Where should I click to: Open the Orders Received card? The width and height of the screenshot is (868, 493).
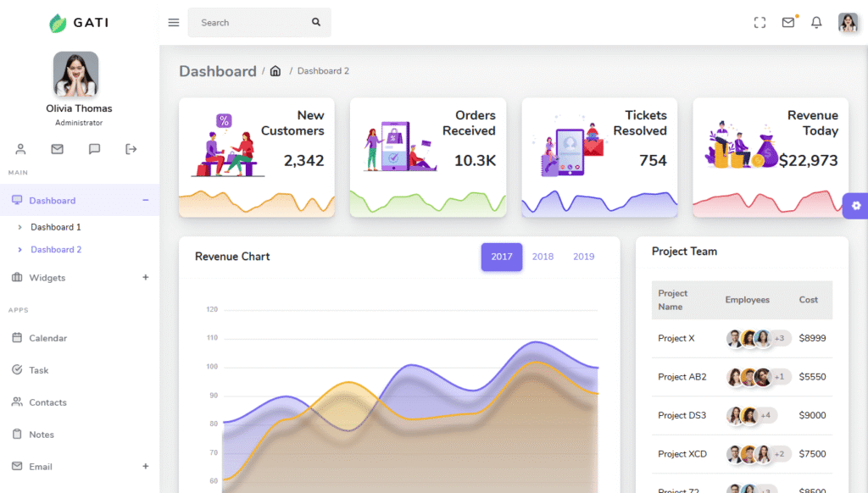pos(428,158)
